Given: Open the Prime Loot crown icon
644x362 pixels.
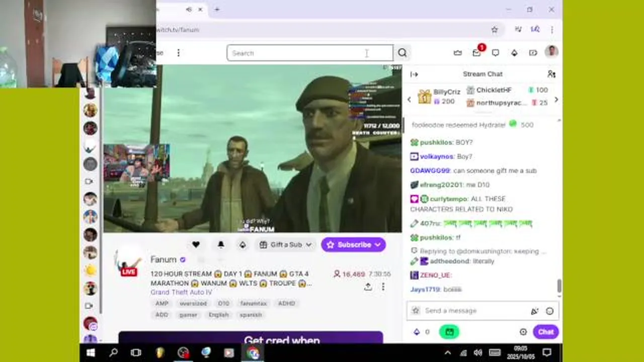Looking at the screenshot, I should click(x=457, y=53).
